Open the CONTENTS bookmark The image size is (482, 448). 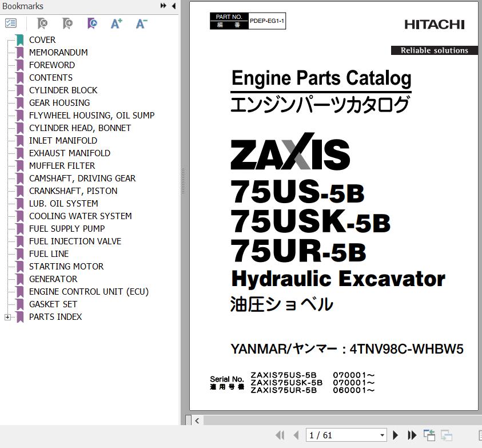[x=51, y=78]
